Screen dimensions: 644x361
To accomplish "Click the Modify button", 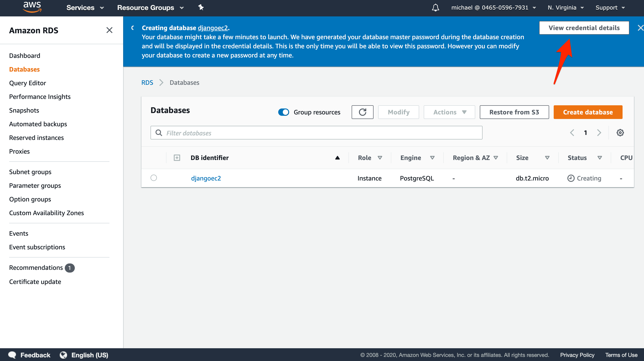I will point(398,112).
